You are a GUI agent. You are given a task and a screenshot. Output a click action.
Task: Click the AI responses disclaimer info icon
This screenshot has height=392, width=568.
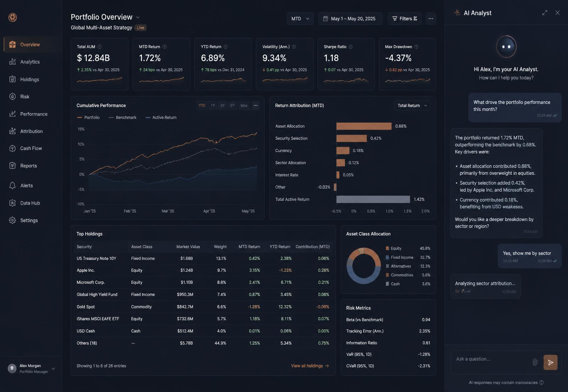541,382
